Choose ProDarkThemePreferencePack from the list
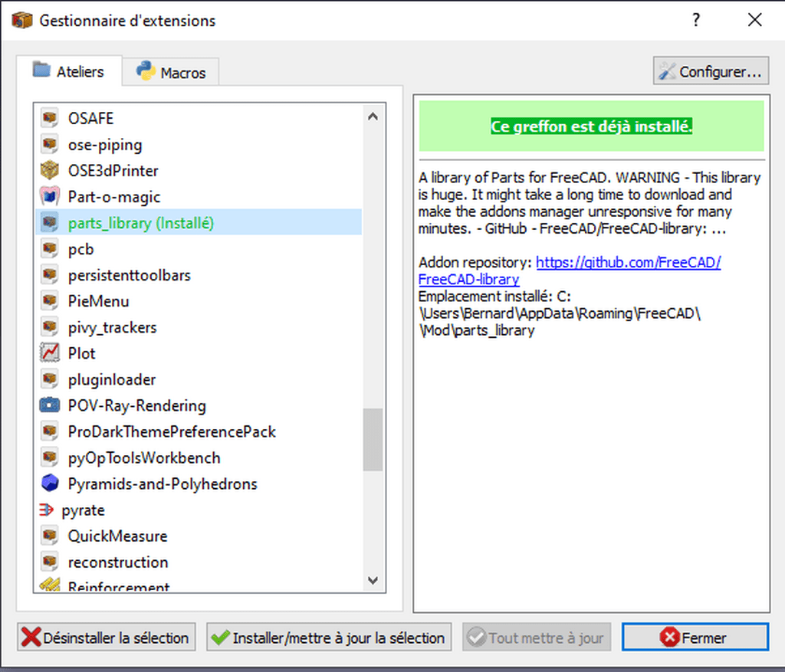785x672 pixels. tap(199, 431)
